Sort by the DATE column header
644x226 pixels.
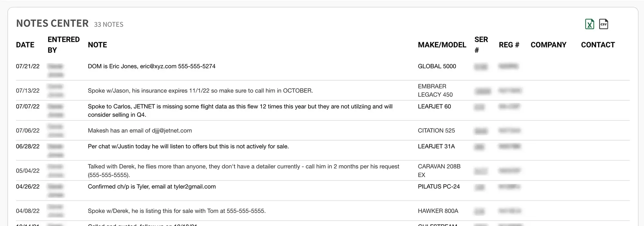[25, 45]
